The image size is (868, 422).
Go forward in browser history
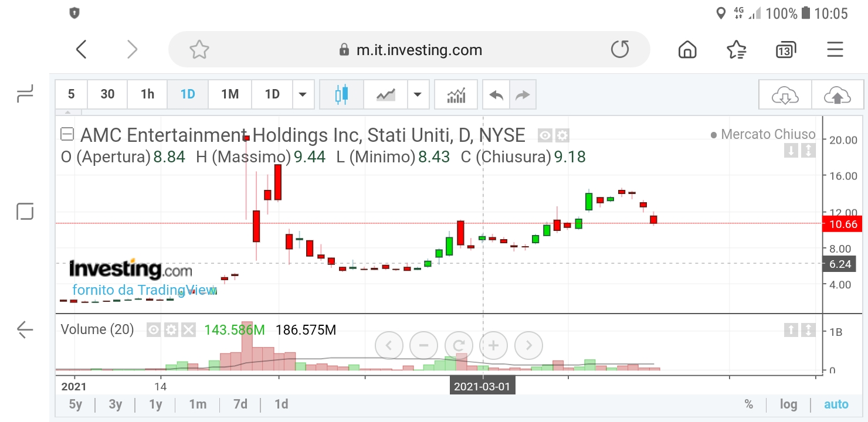point(133,50)
